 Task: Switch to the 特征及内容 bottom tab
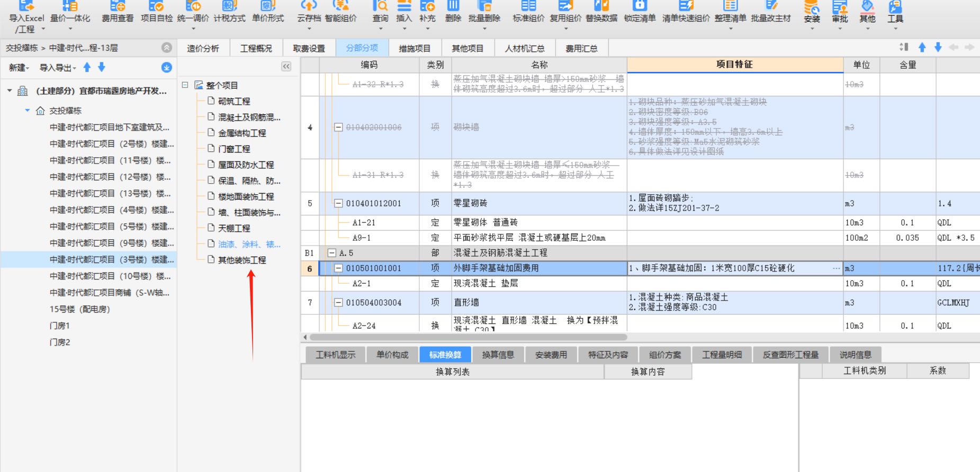coord(608,355)
